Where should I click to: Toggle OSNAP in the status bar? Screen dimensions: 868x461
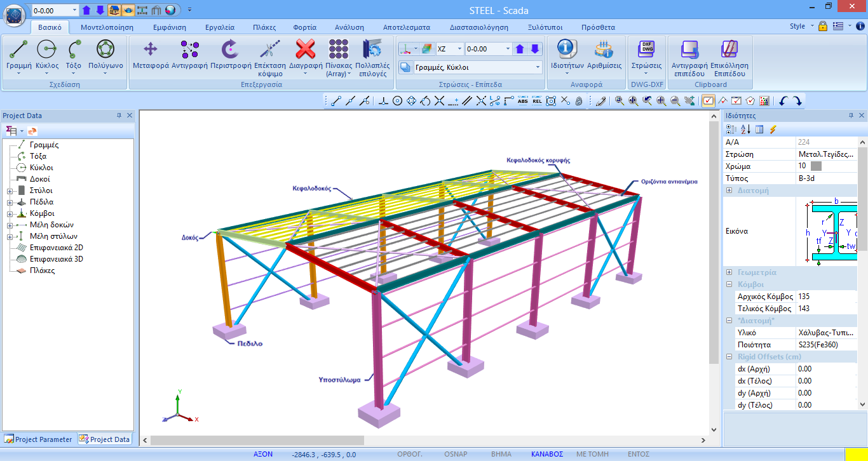click(x=456, y=454)
